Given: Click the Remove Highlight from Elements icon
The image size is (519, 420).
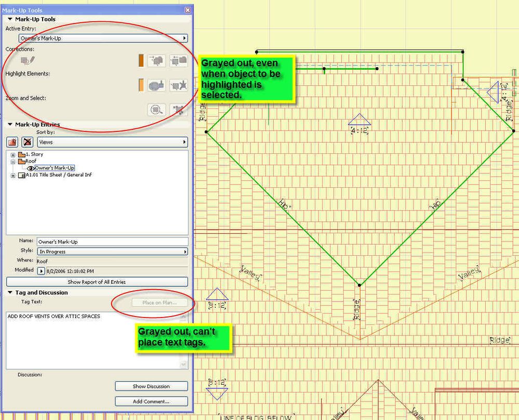Looking at the screenshot, I should click(179, 85).
